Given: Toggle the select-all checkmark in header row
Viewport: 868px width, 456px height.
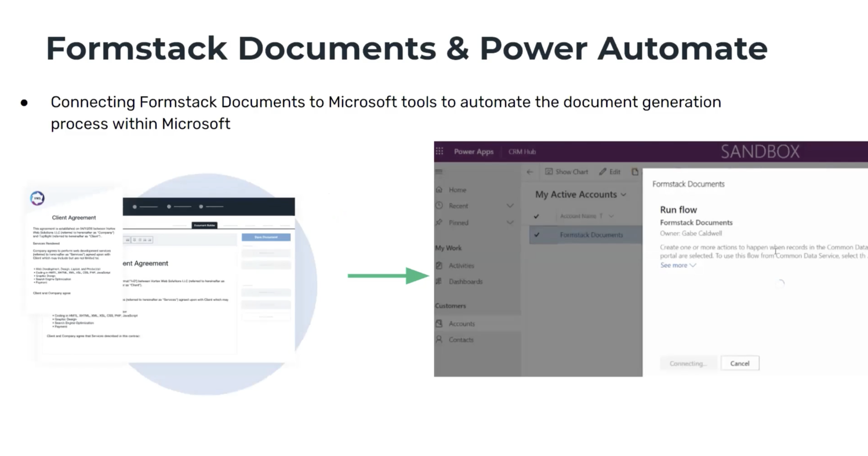Looking at the screenshot, I should tap(536, 216).
